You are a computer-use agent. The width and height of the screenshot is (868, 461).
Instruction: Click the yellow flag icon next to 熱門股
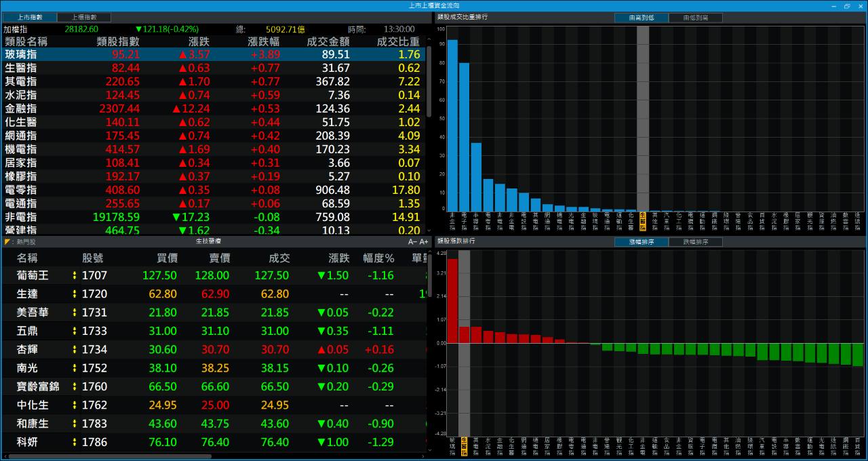tap(7, 241)
